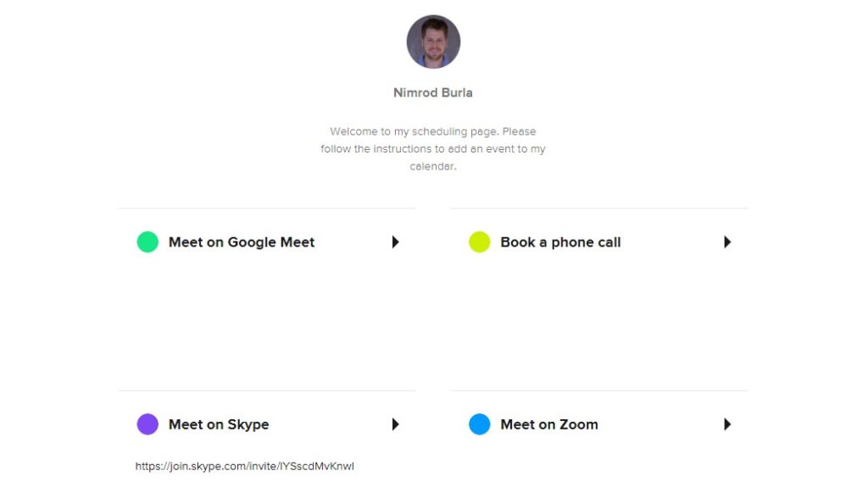868x493 pixels.
Task: Click the blue Zoom dot icon
Action: [480, 424]
